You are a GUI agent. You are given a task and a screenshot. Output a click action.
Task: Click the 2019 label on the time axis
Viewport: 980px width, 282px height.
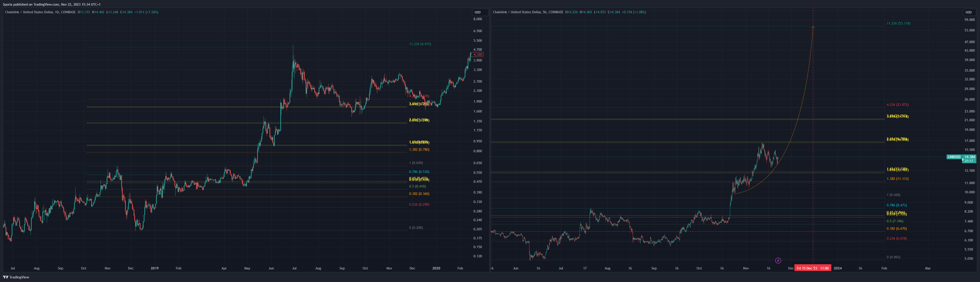pyautogui.click(x=155, y=268)
